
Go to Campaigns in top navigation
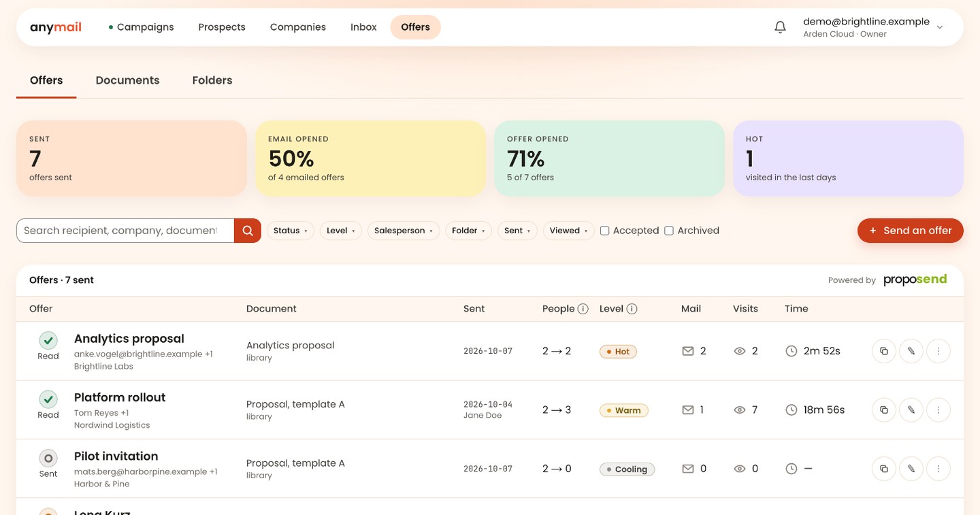coord(141,27)
